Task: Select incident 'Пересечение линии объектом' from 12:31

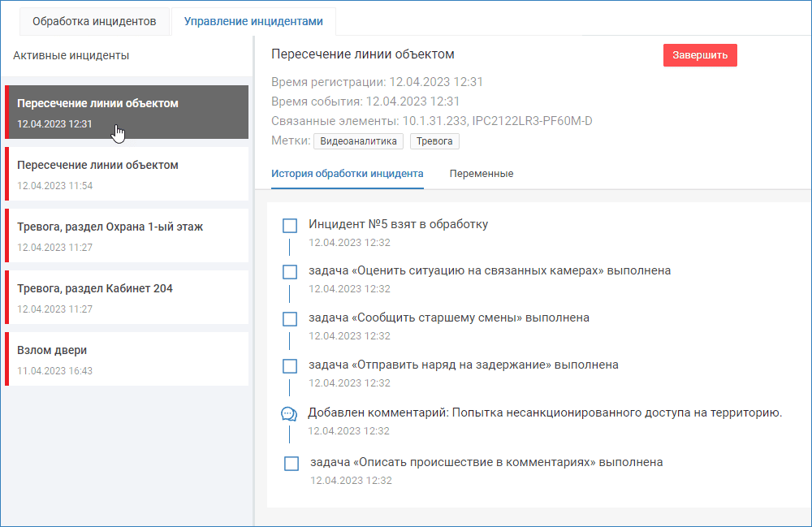Action: (x=127, y=112)
